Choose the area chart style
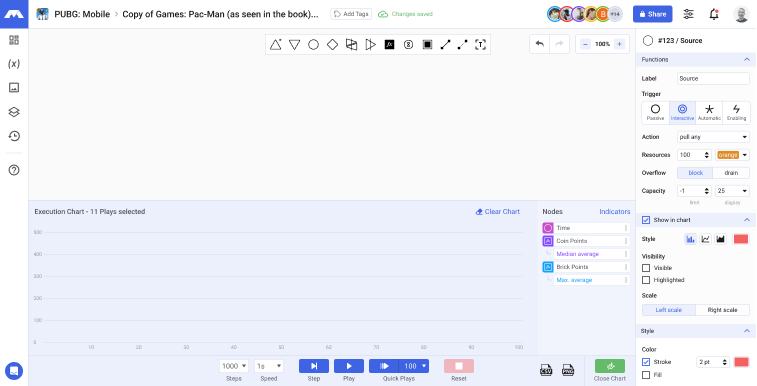The height and width of the screenshot is (386, 757). pyautogui.click(x=720, y=239)
